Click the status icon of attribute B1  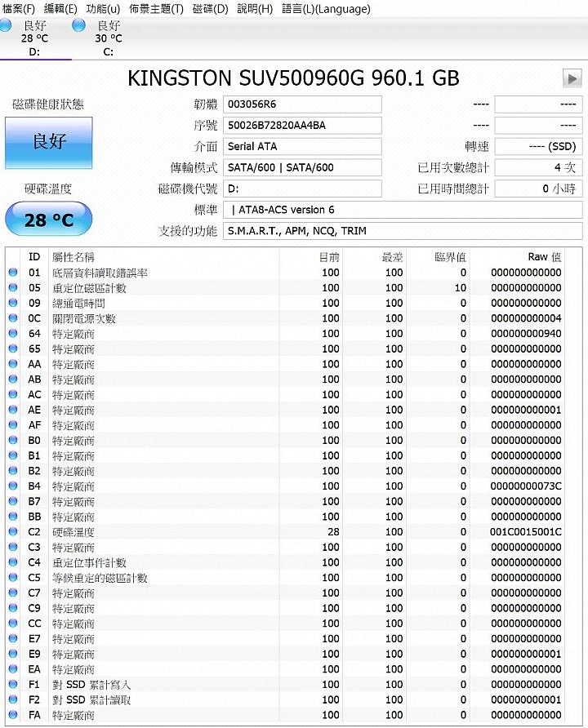tap(13, 455)
